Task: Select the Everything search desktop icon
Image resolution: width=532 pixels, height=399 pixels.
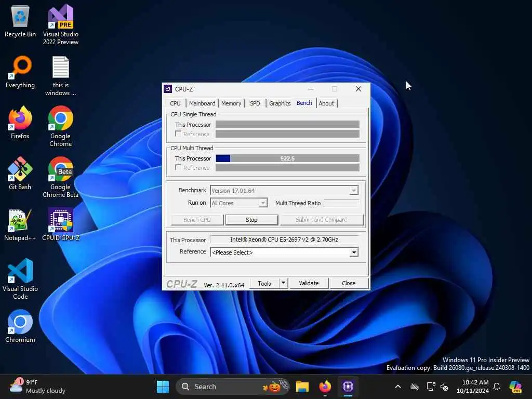Action: 20,72
